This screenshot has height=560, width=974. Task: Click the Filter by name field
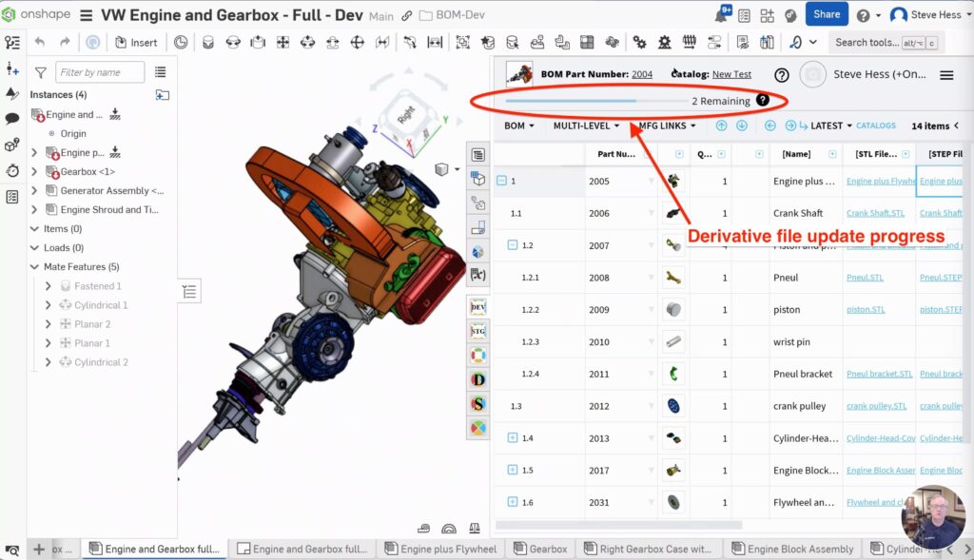(x=100, y=72)
